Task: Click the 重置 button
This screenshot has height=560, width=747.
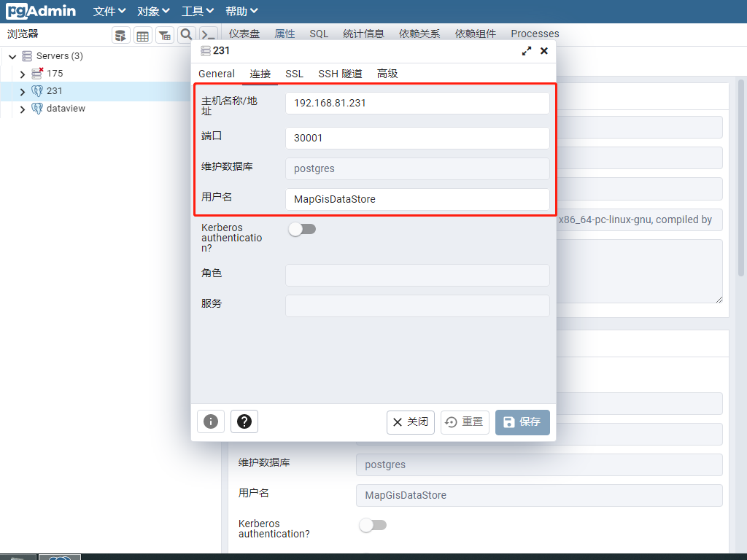Action: pyautogui.click(x=465, y=422)
